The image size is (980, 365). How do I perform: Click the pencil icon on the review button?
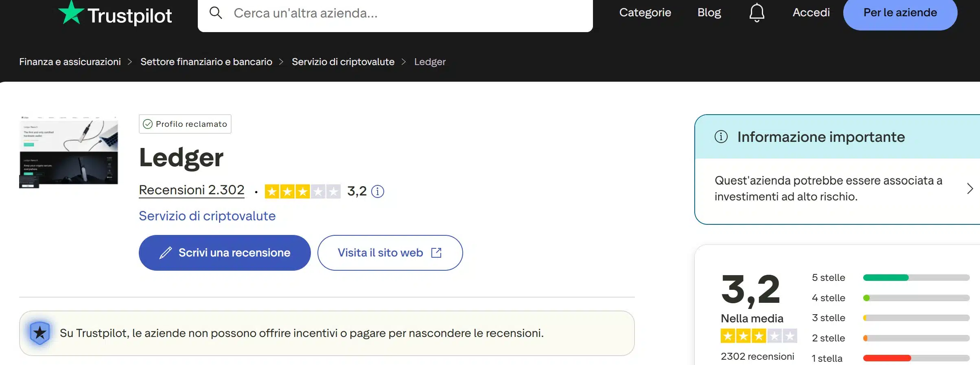click(x=164, y=252)
